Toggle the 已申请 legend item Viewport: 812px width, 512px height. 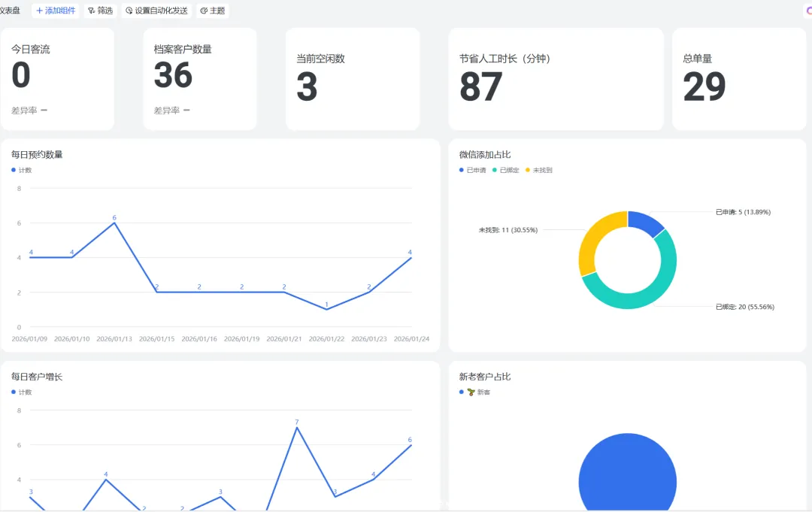tap(472, 170)
